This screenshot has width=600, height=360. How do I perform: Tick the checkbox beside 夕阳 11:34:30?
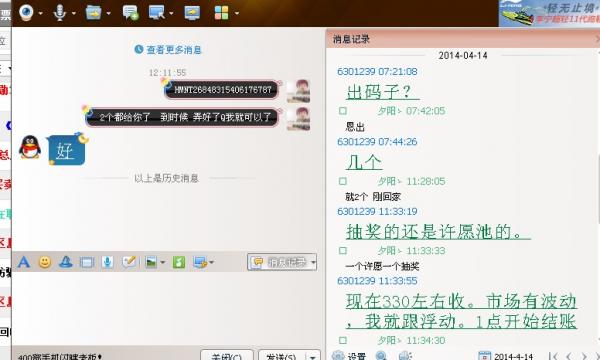pyautogui.click(x=343, y=340)
